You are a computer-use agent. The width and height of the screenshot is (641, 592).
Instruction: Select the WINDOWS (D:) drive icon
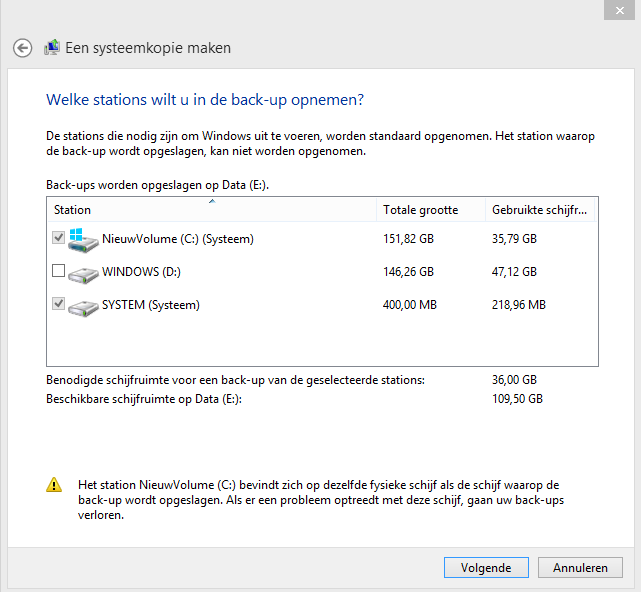tap(83, 275)
